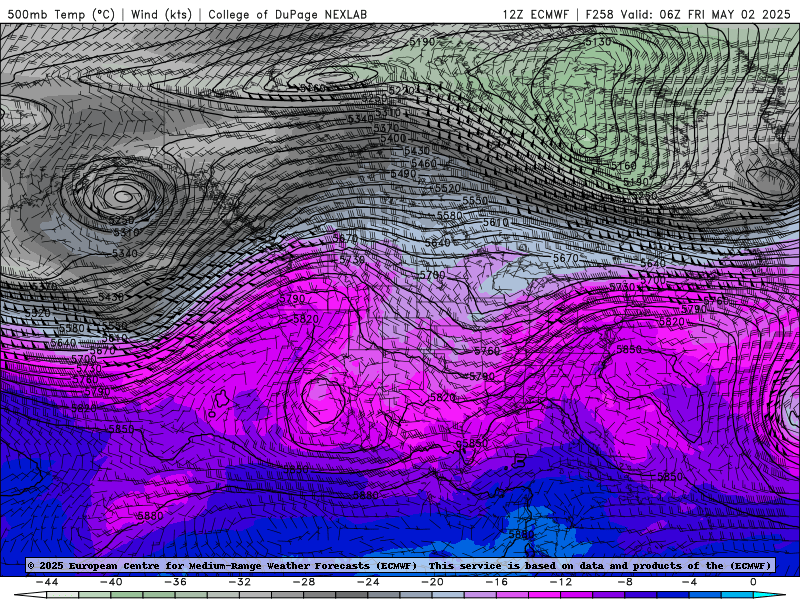Click the '-16' color scale label
The height and width of the screenshot is (600, 800).
497,582
